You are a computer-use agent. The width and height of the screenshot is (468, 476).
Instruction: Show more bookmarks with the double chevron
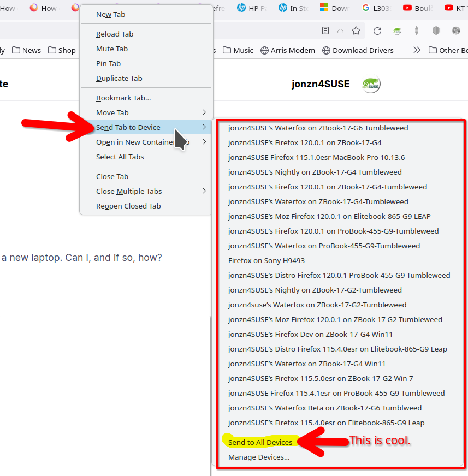point(417,50)
